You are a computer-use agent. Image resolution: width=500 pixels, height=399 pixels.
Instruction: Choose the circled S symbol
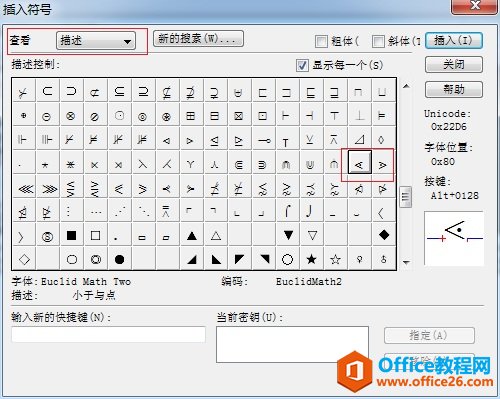48,236
